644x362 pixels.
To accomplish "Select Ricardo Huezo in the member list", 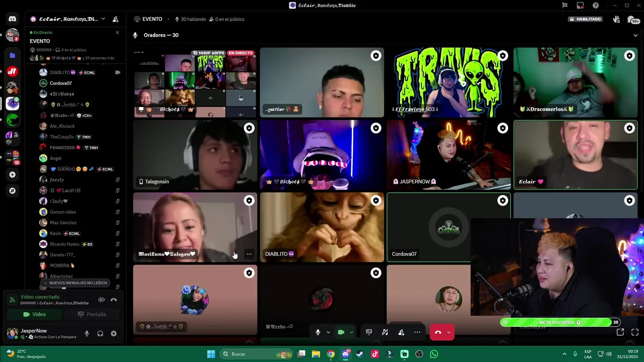I will point(64,244).
